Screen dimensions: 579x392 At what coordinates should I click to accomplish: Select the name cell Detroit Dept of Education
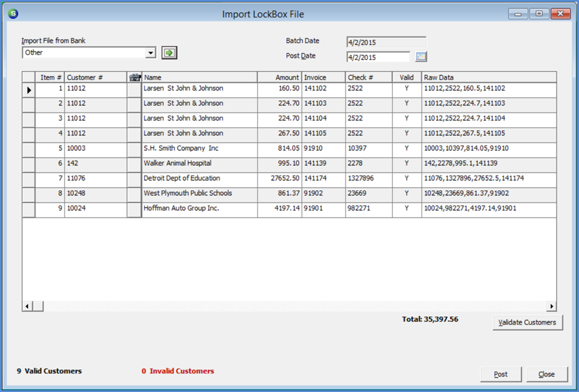click(x=200, y=180)
